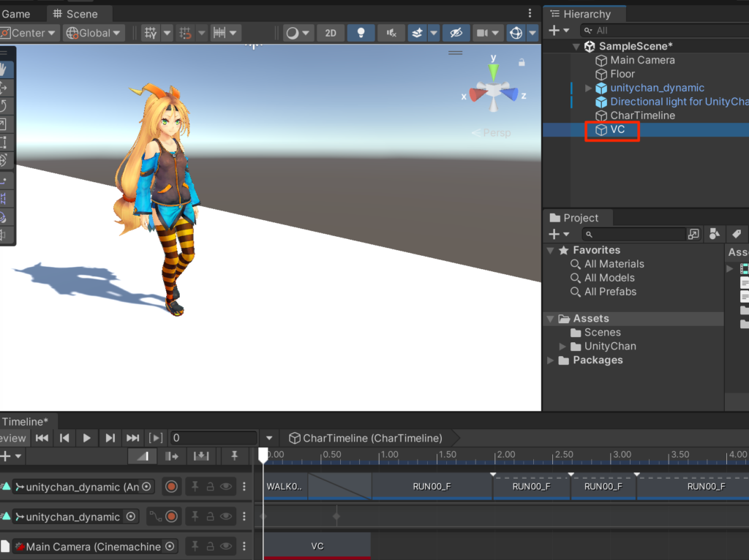Open the Global orientation dropdown
The image size is (749, 560).
[94, 33]
